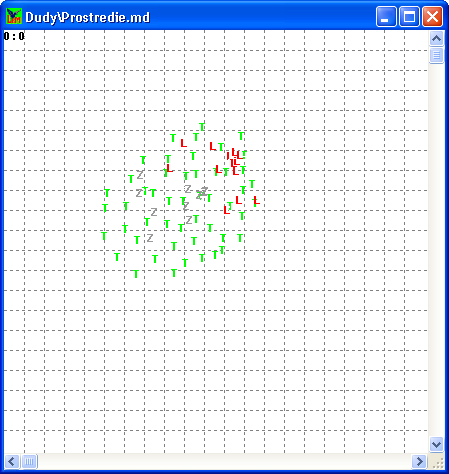
Task: Select the lowest gray Z marker
Action: [150, 238]
